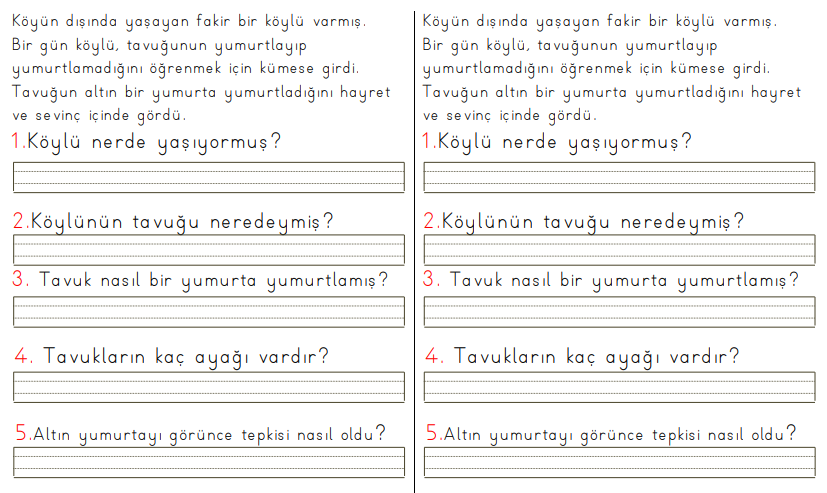The height and width of the screenshot is (493, 827).
Task: Click the right reading passage's first line
Action: 600,21
